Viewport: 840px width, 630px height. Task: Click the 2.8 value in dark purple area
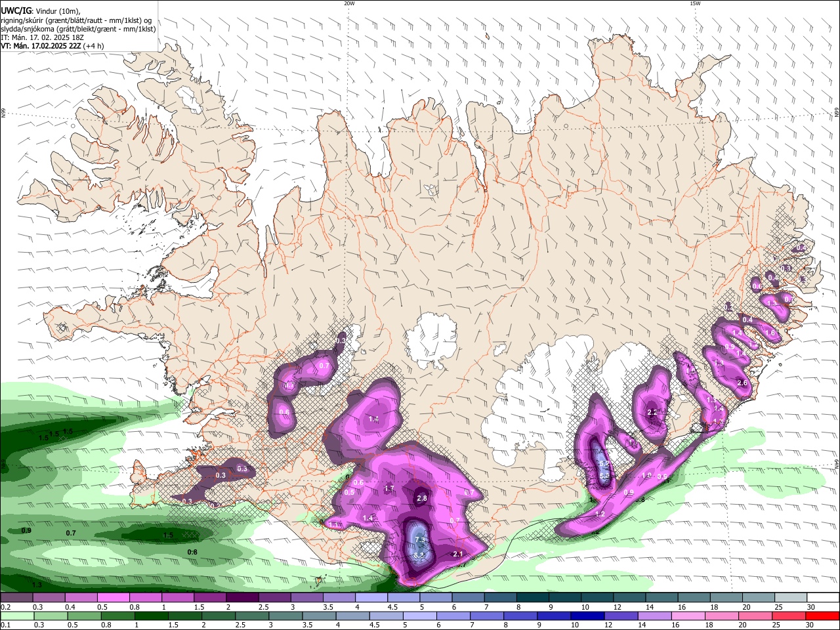[x=422, y=498]
